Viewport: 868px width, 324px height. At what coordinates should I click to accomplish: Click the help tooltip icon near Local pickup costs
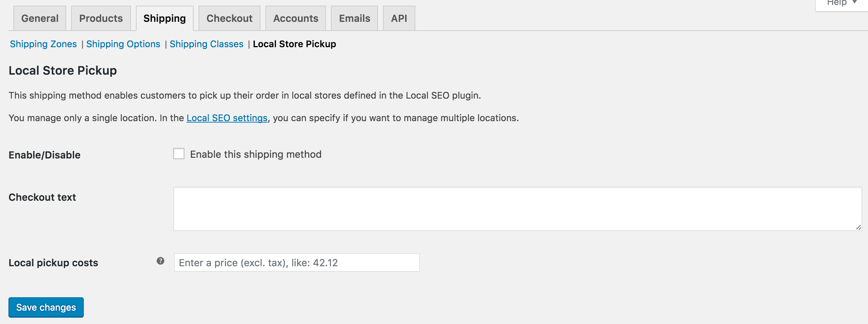click(x=161, y=261)
